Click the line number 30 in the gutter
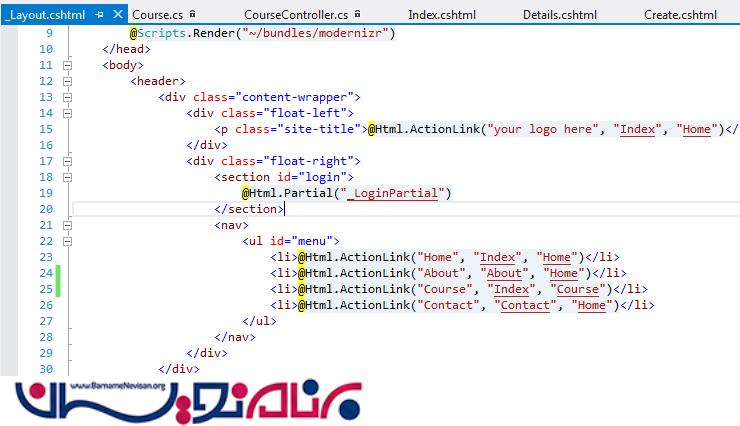This screenshot has height=426, width=740. click(45, 369)
